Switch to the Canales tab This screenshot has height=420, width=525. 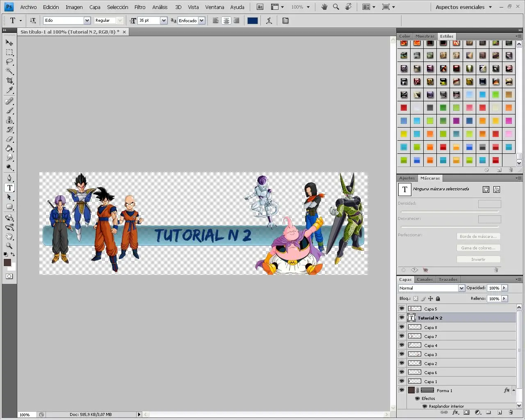[x=425, y=279]
